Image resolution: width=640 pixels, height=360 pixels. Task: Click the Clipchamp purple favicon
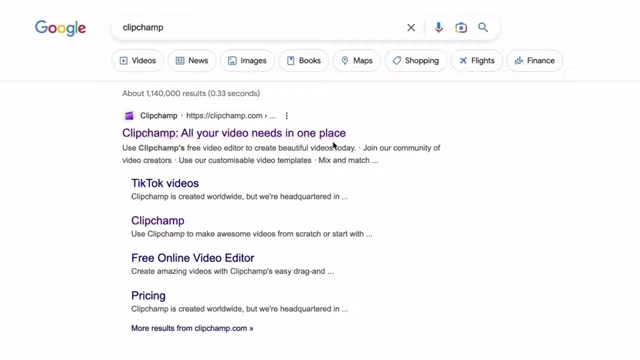pos(129,116)
